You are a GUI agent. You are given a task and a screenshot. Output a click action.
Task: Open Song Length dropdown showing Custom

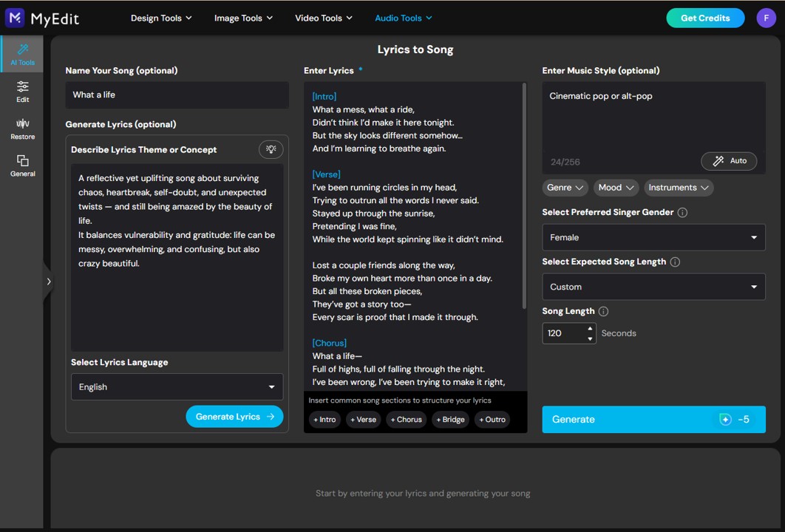pyautogui.click(x=653, y=287)
